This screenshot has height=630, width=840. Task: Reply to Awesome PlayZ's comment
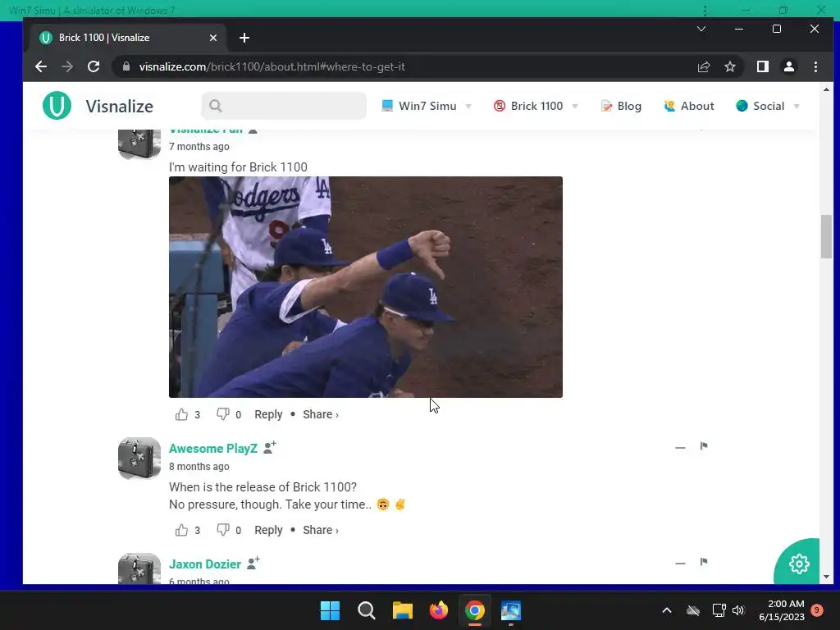tap(268, 530)
